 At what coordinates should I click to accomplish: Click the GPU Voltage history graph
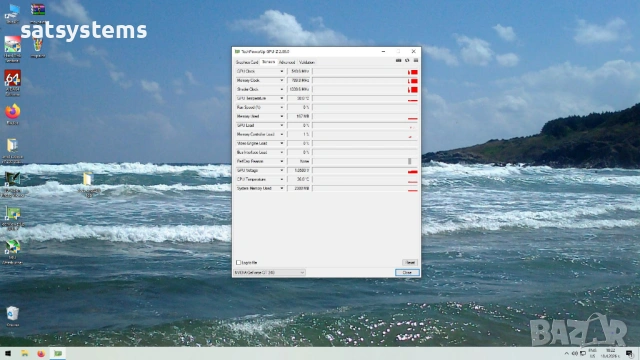point(365,170)
